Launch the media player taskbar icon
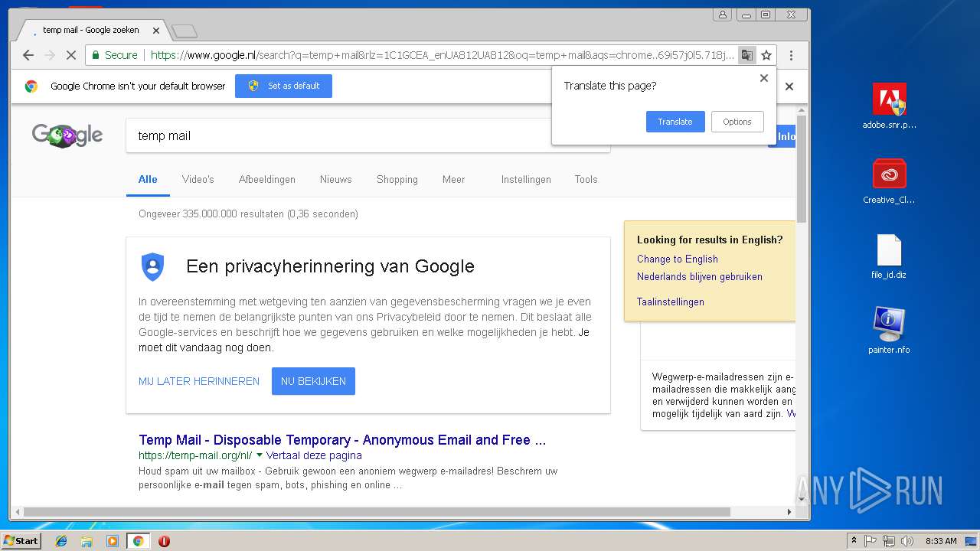This screenshot has height=551, width=980. click(112, 541)
